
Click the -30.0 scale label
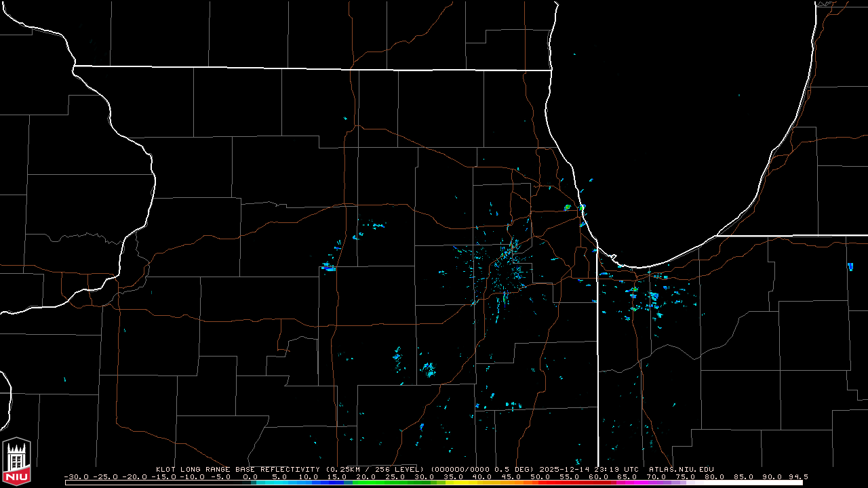75,476
